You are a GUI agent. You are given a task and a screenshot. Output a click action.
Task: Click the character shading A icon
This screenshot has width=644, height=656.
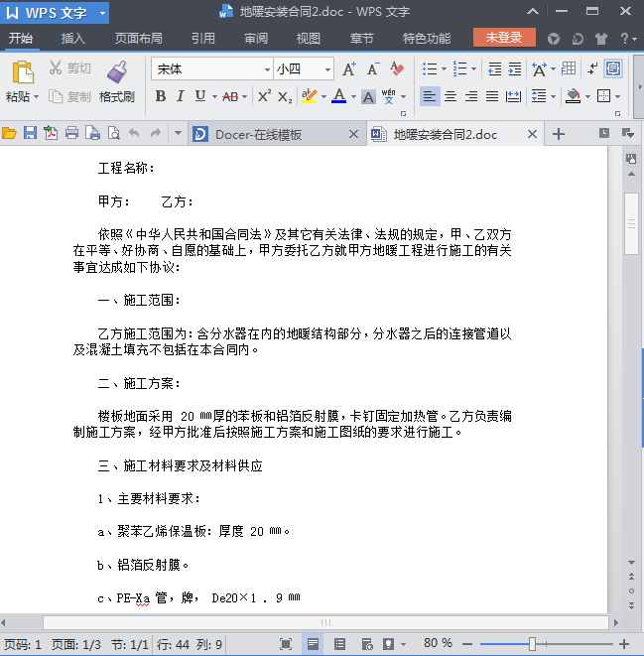368,96
